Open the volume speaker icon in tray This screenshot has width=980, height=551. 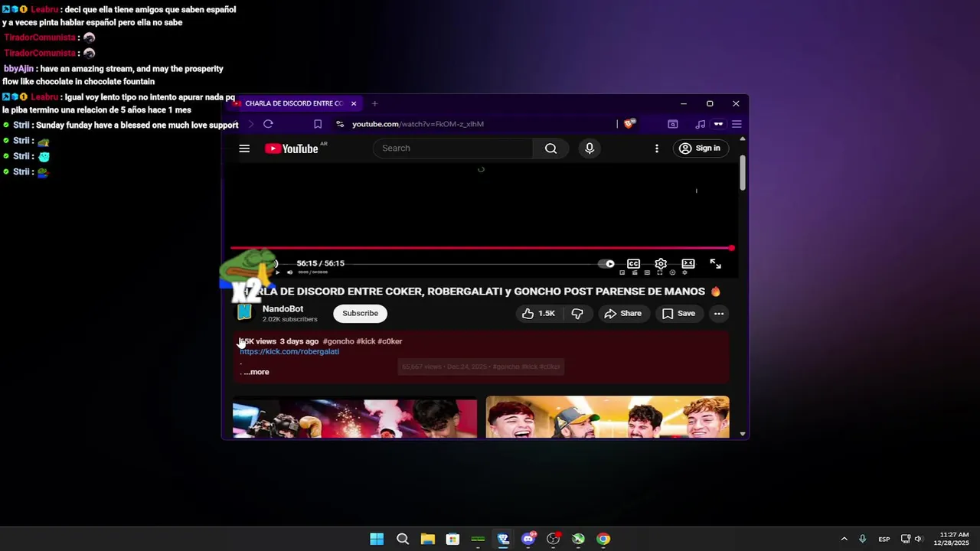click(x=918, y=539)
